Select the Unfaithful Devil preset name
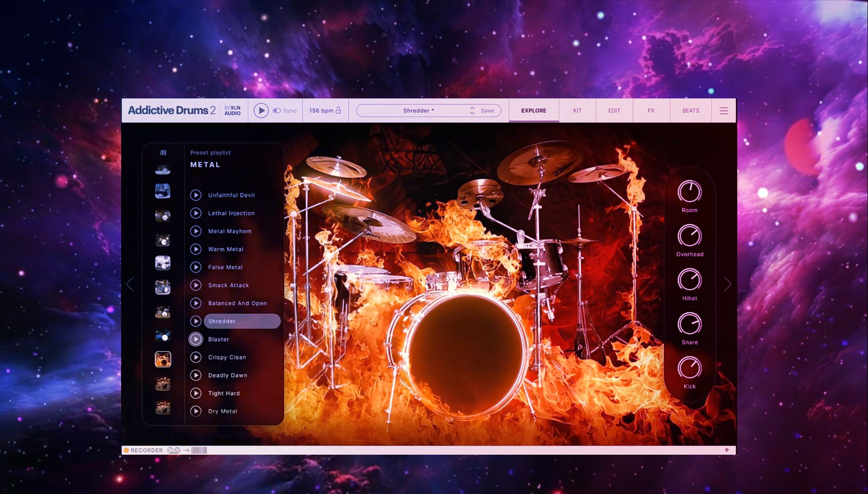Viewport: 868px width, 494px height. (x=231, y=195)
